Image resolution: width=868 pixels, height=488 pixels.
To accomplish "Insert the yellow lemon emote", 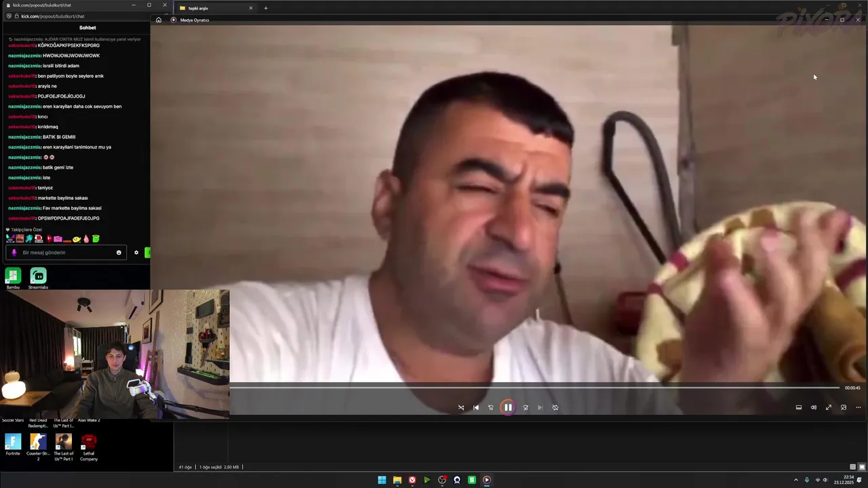I will (x=77, y=239).
